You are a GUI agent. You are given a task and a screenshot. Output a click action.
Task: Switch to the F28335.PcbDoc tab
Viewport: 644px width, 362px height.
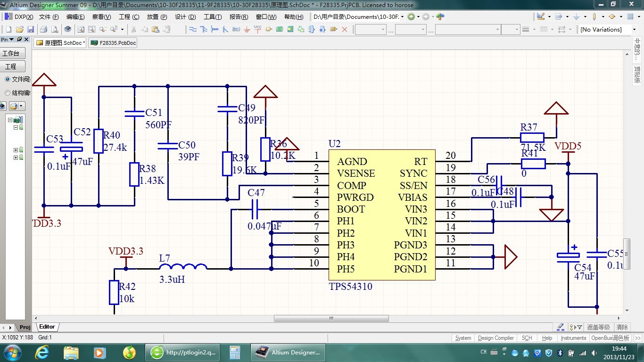click(x=113, y=43)
